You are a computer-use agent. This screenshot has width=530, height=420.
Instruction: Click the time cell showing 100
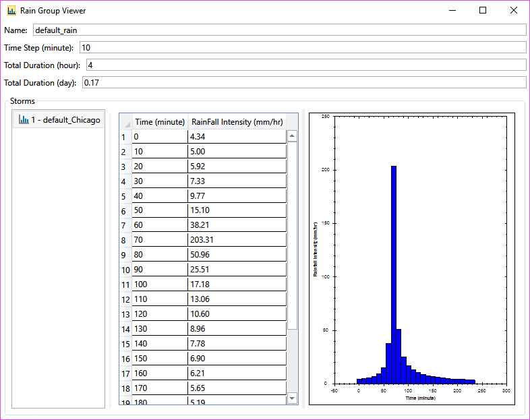(160, 284)
